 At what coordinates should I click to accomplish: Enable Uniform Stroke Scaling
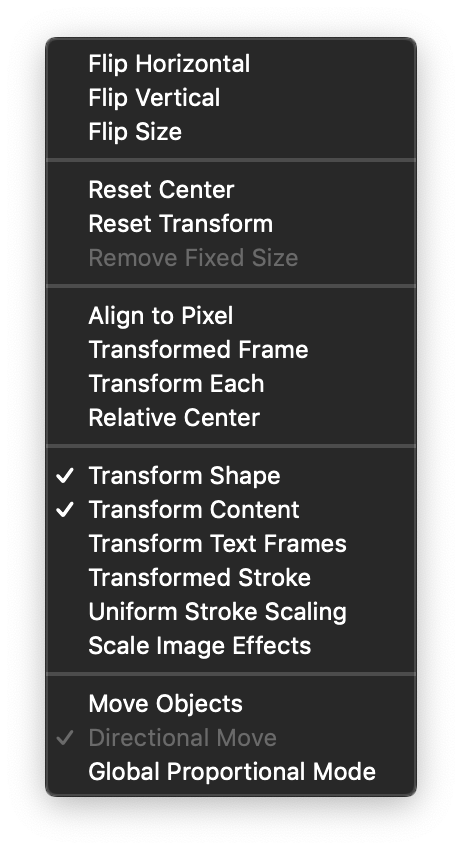(x=231, y=611)
